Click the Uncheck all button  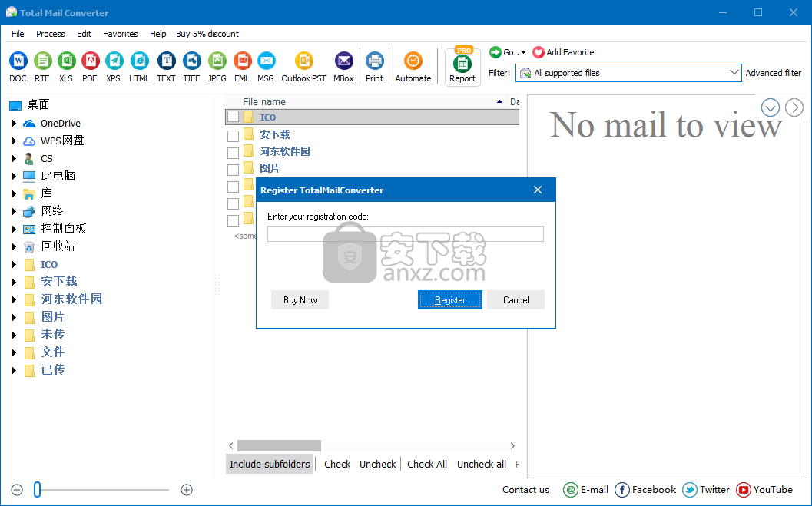pyautogui.click(x=482, y=464)
